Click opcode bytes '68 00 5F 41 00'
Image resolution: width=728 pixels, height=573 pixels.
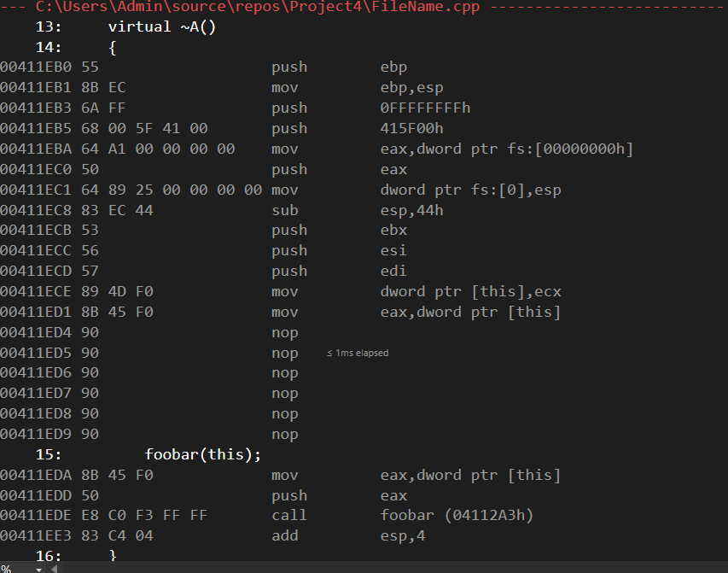tap(144, 129)
